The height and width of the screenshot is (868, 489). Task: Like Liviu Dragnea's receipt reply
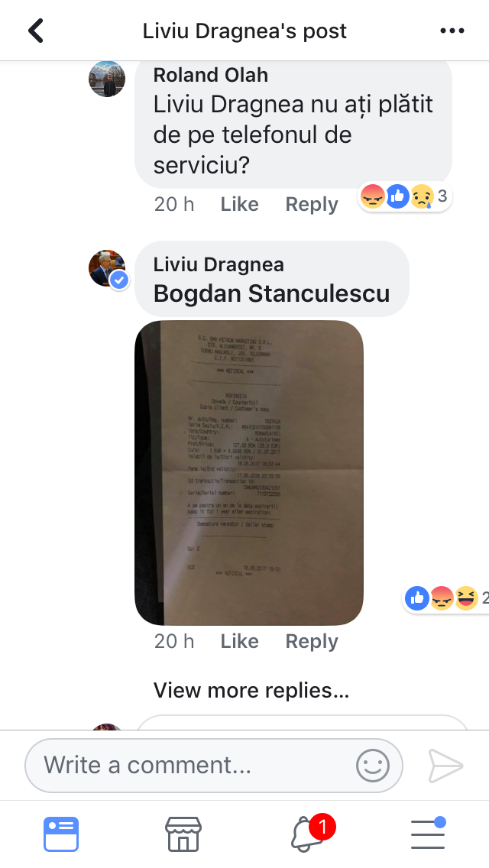coord(239,641)
